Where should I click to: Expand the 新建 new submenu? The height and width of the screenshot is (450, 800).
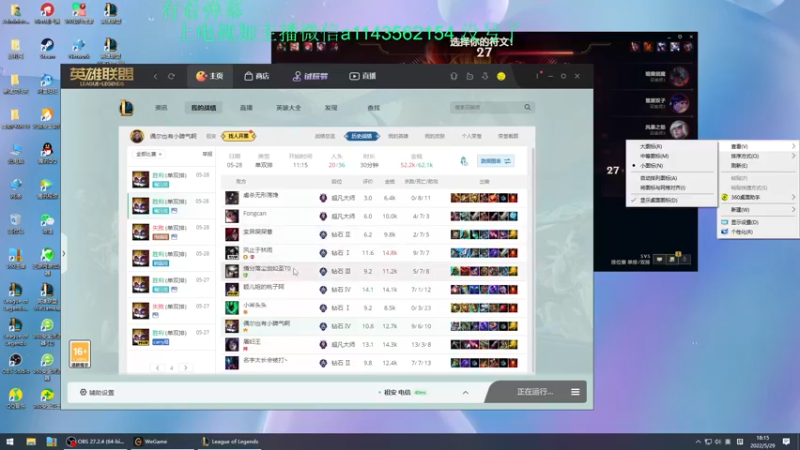point(759,210)
